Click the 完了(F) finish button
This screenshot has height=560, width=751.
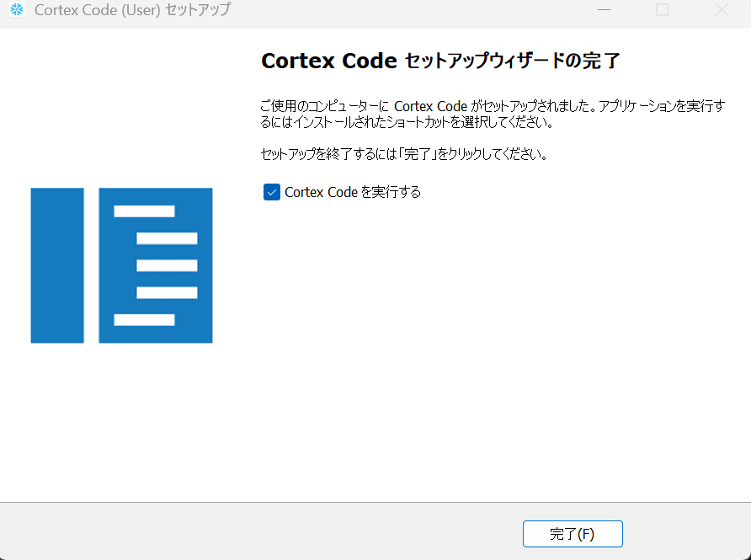tap(573, 534)
